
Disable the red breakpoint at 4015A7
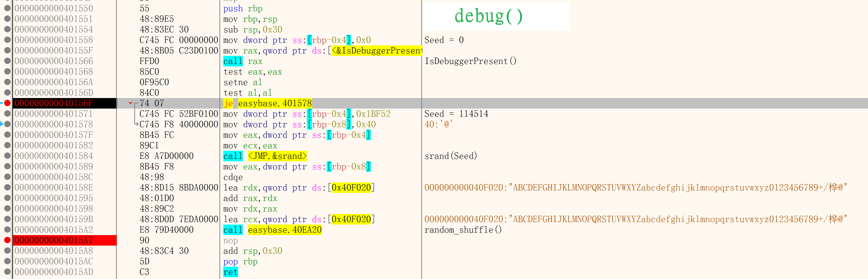point(7,240)
